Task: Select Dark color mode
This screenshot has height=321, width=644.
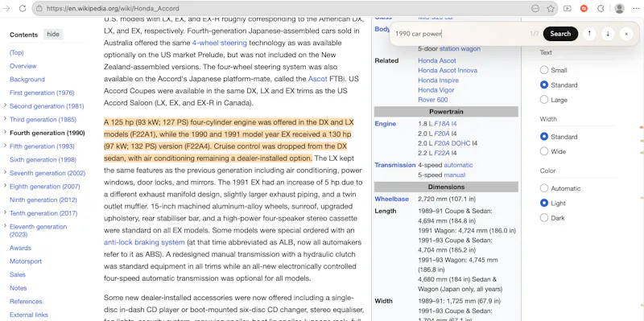Action: [x=544, y=218]
